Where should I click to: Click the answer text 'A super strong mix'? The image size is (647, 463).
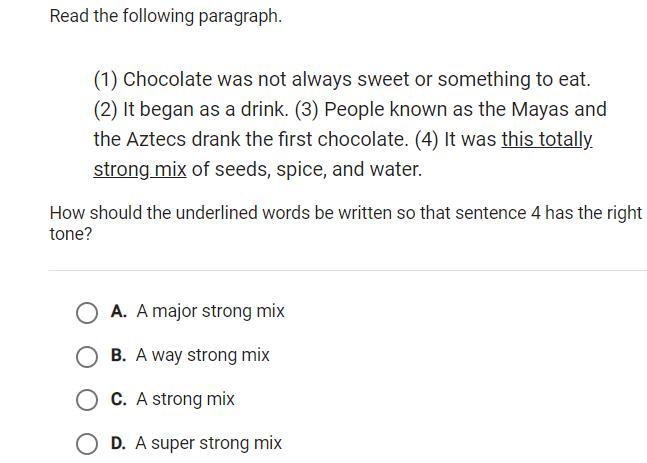click(209, 443)
